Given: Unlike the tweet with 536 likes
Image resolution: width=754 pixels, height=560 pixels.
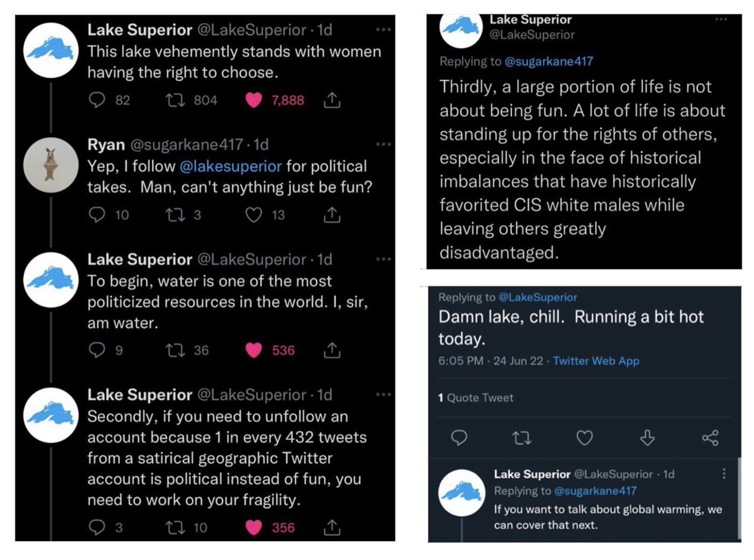Looking at the screenshot, I should point(253,351).
